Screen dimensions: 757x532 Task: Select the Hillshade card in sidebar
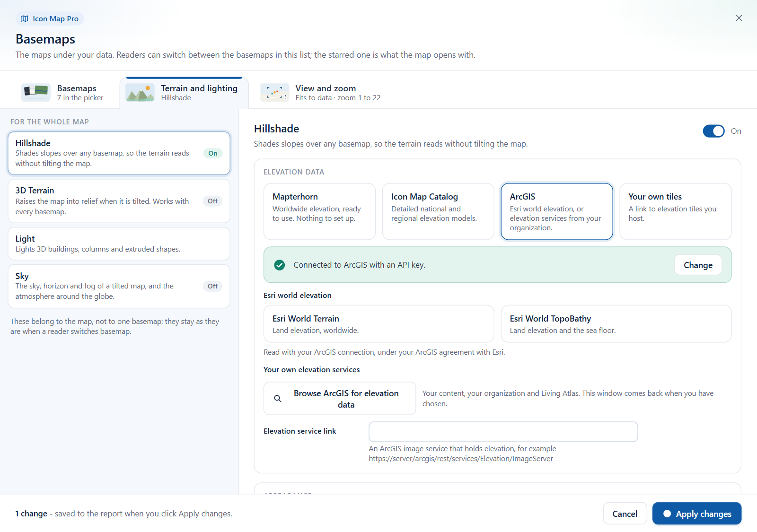(x=119, y=153)
